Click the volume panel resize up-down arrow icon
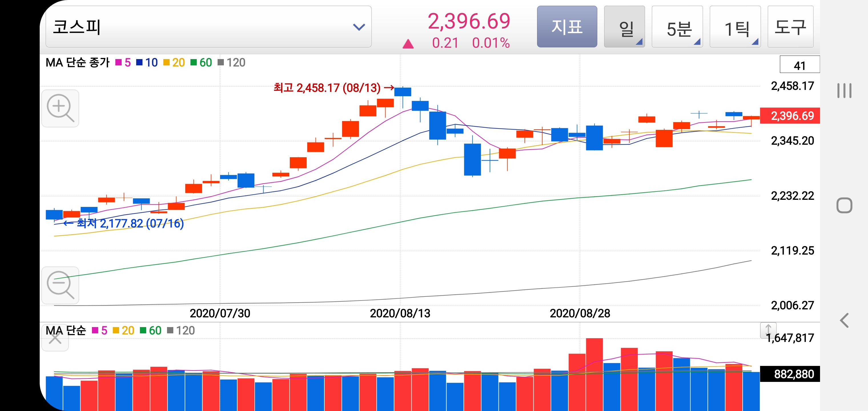The width and height of the screenshot is (868, 411). [x=768, y=330]
